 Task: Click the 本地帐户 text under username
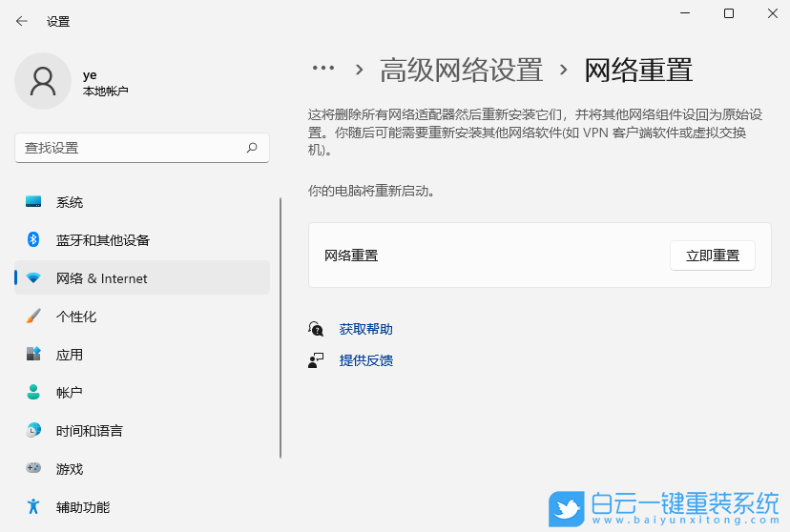click(105, 92)
